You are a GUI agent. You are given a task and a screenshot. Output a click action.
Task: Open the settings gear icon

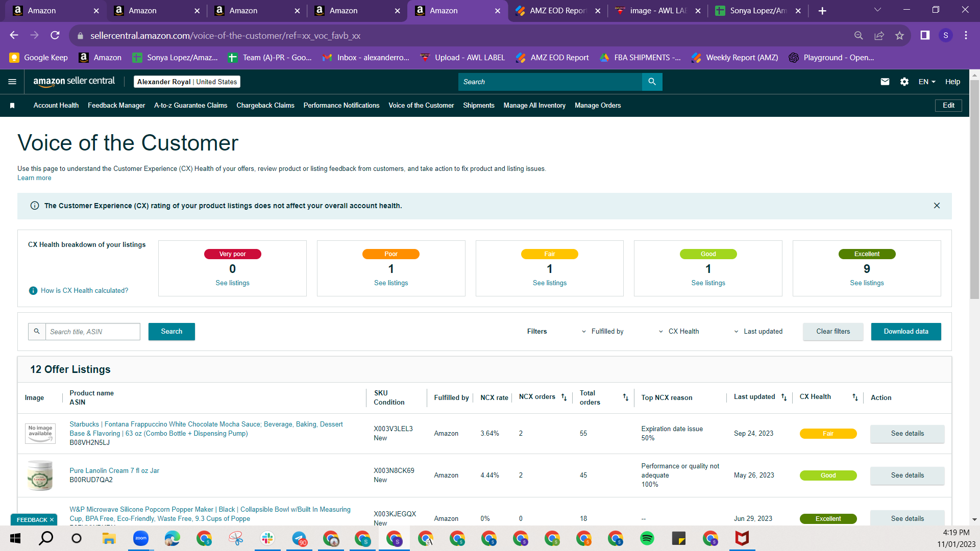tap(904, 82)
